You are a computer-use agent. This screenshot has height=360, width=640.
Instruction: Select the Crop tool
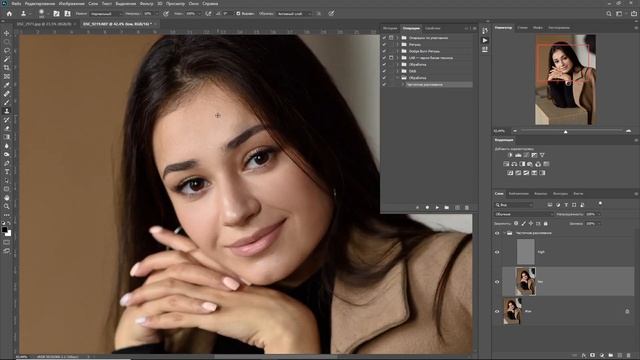point(7,68)
